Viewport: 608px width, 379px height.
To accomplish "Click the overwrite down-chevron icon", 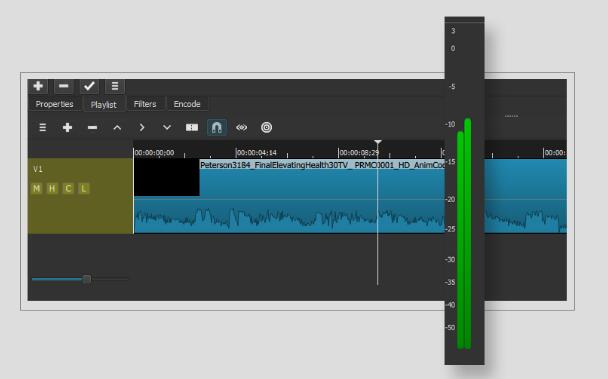I will pos(167,128).
